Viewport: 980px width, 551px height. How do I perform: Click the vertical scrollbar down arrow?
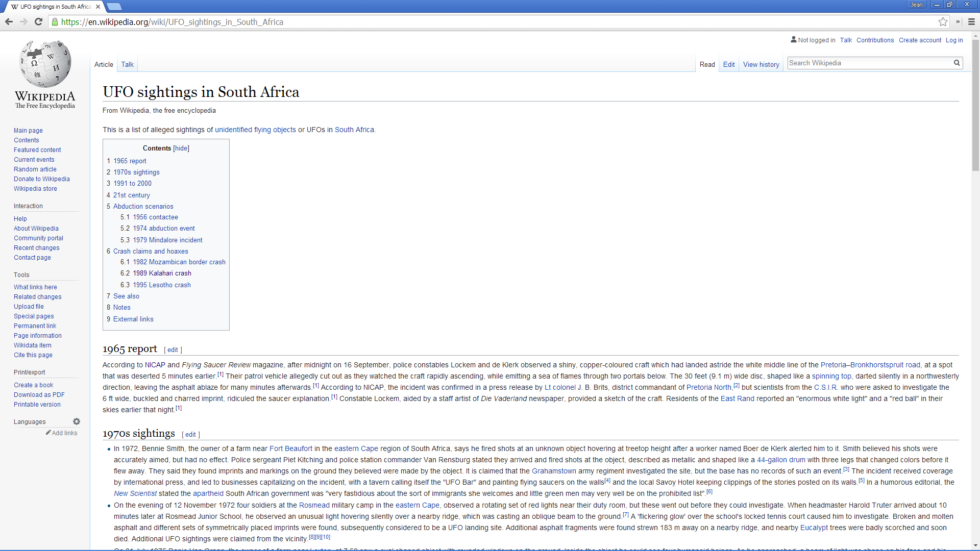(975, 545)
